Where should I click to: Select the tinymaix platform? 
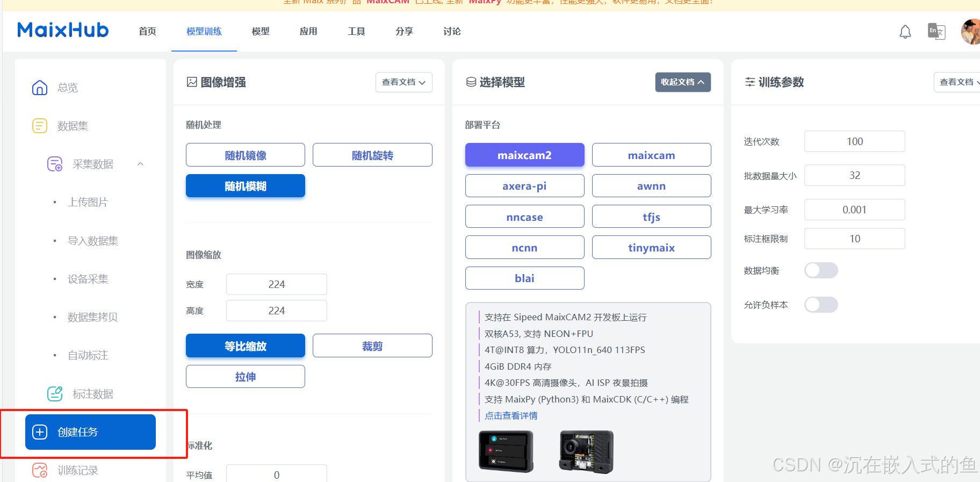pyautogui.click(x=651, y=247)
